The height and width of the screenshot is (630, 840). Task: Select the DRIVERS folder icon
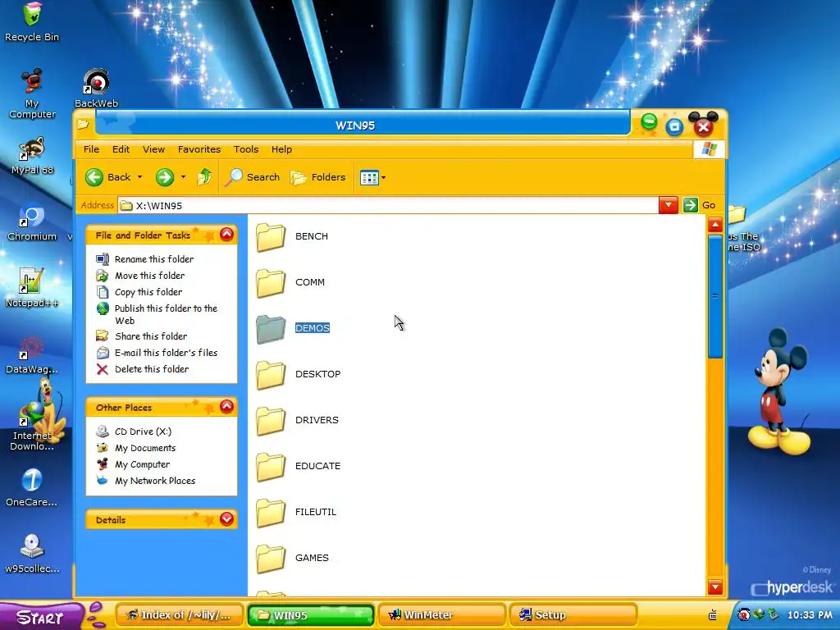pyautogui.click(x=271, y=421)
